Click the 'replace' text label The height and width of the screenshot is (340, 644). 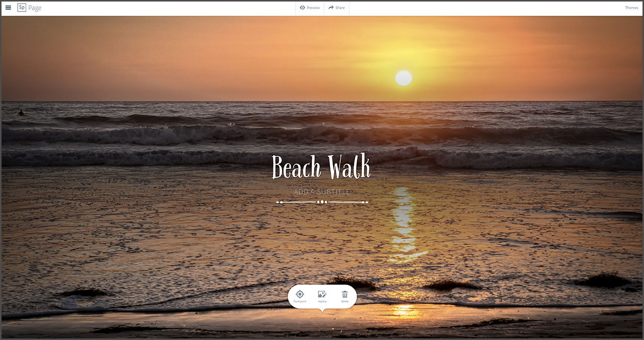point(322,302)
